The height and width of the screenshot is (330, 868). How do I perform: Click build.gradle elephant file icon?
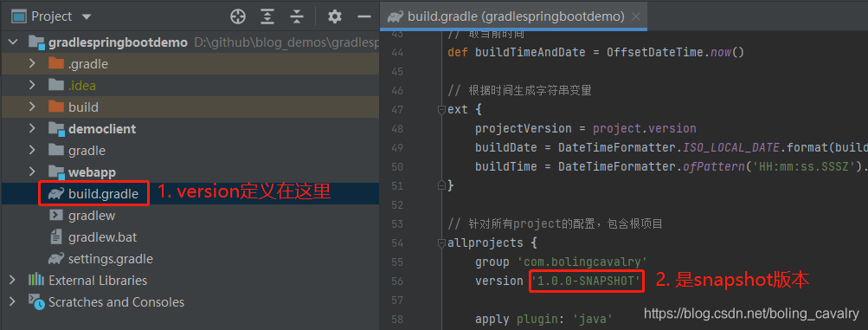[x=55, y=193]
